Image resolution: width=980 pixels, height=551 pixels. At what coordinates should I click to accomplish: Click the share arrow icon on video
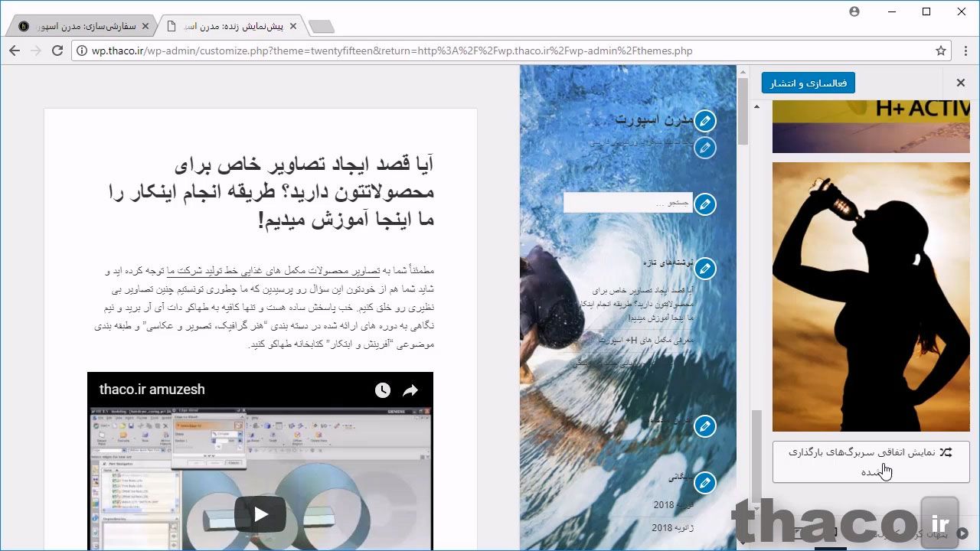click(x=410, y=390)
